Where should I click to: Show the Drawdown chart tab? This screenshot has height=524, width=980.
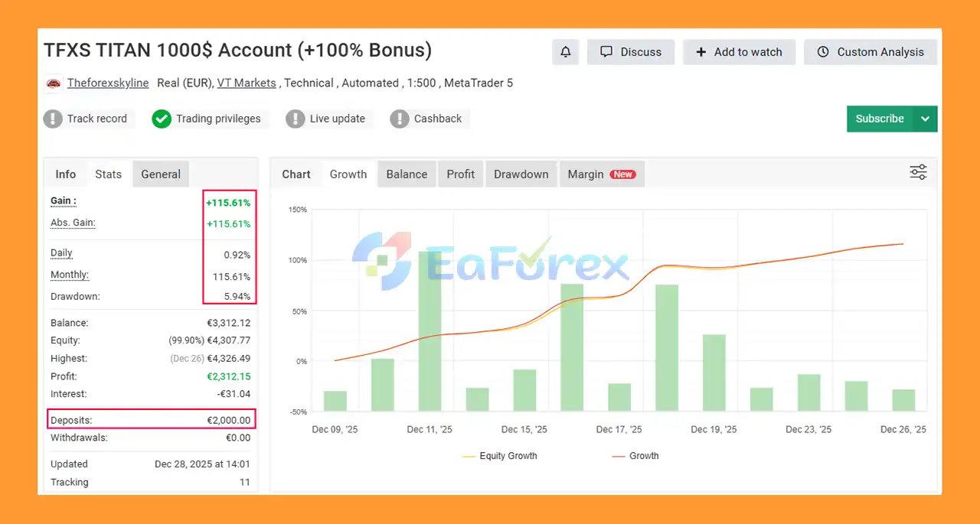coord(521,174)
